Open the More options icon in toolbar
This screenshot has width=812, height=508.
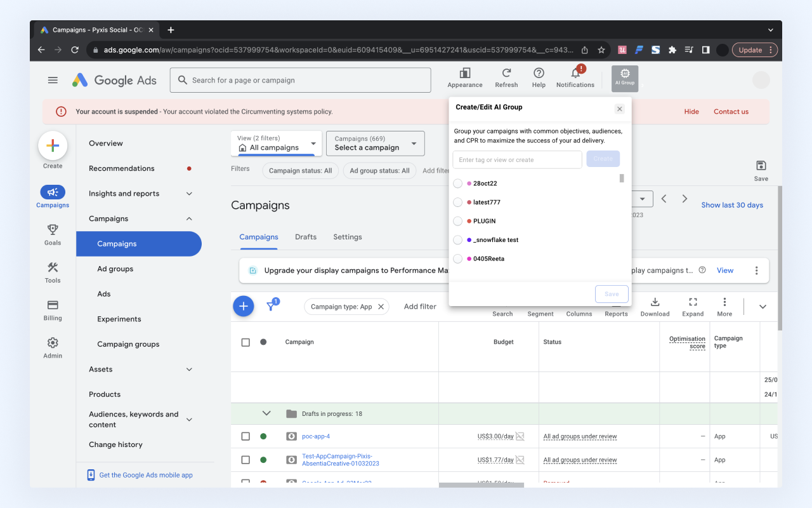pos(724,302)
